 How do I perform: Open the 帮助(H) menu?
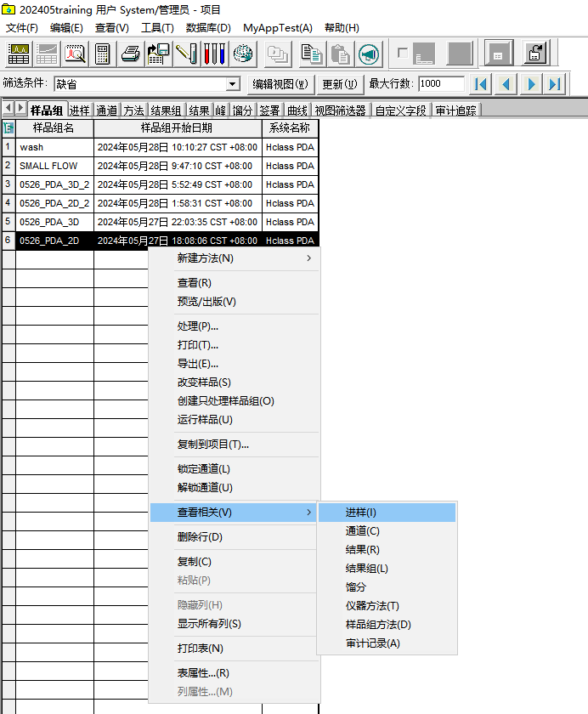[342, 28]
